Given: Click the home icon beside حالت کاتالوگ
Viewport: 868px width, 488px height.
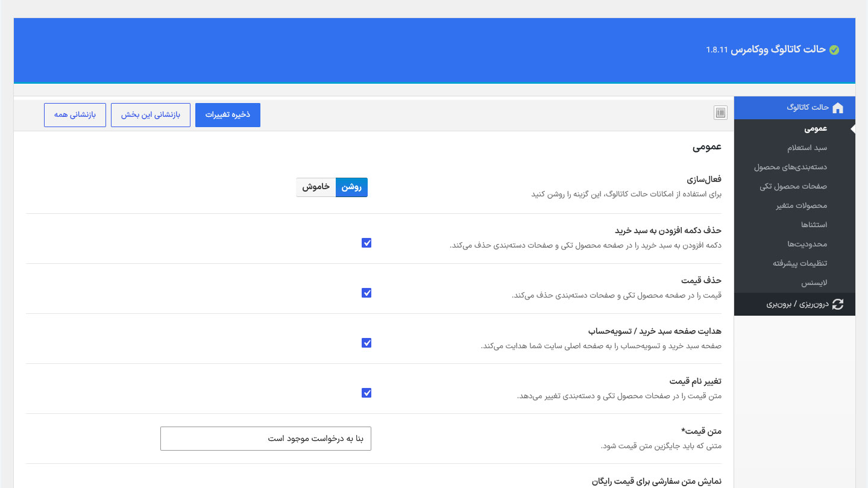Looking at the screenshot, I should tap(837, 107).
